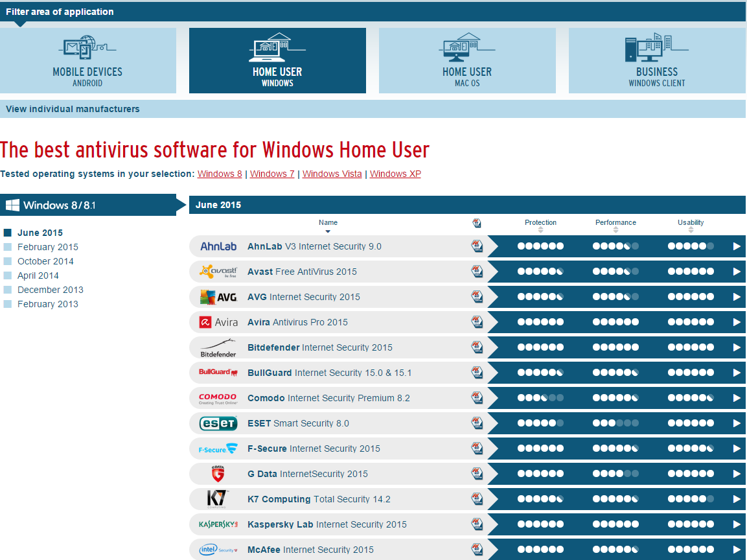The width and height of the screenshot is (747, 560).
Task: Select June 2015 test period
Action: (40, 233)
